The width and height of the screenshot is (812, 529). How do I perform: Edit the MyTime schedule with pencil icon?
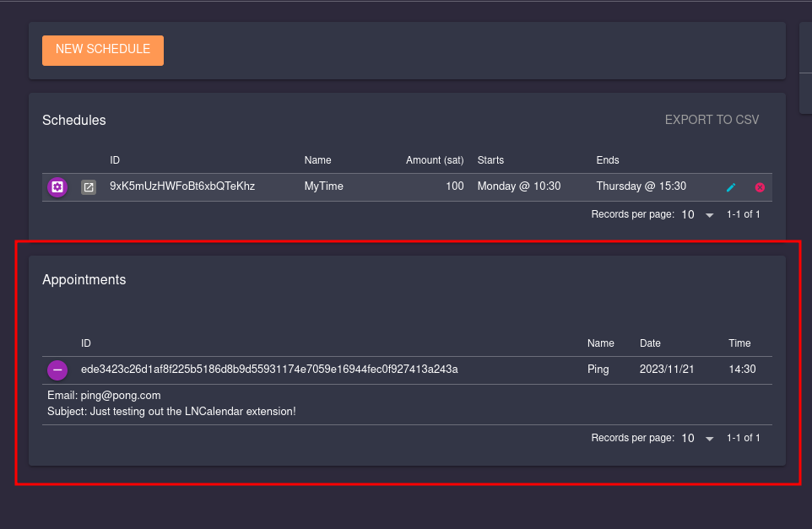(x=731, y=187)
